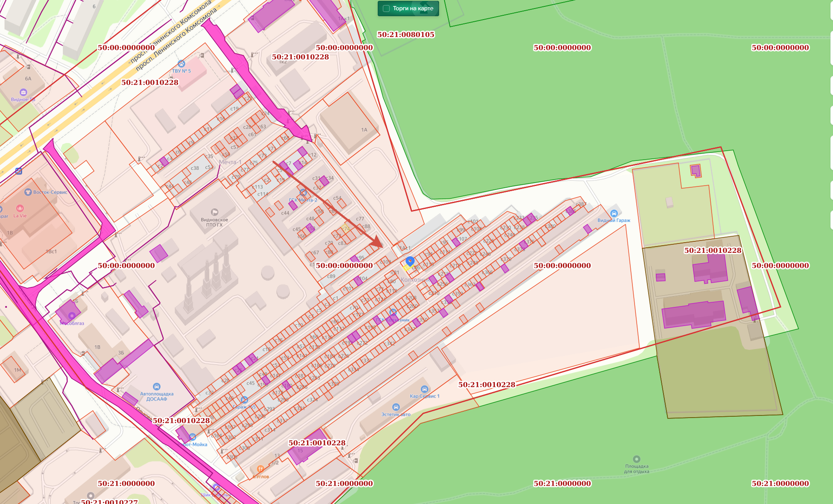Click the ТВУ № 5 blue icon

point(181,64)
